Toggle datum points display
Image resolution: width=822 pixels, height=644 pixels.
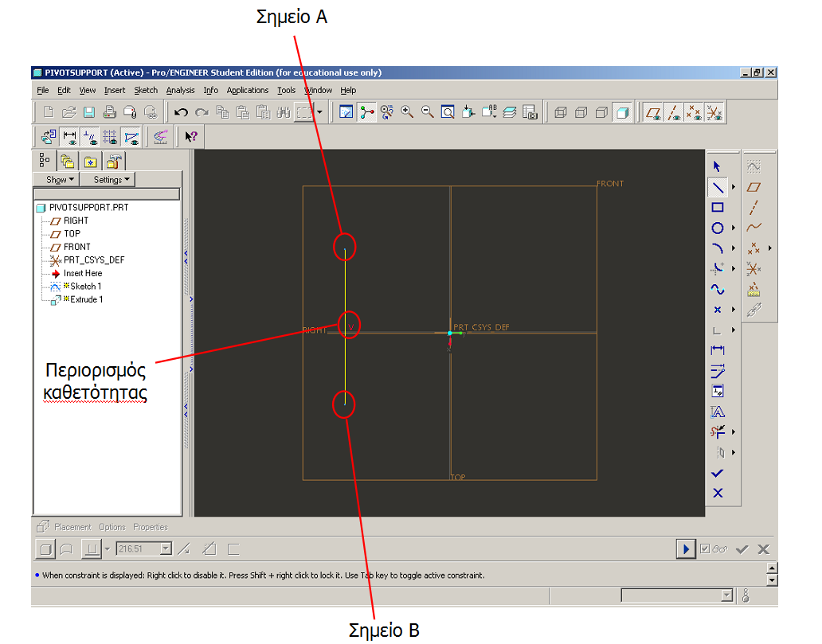click(x=694, y=112)
